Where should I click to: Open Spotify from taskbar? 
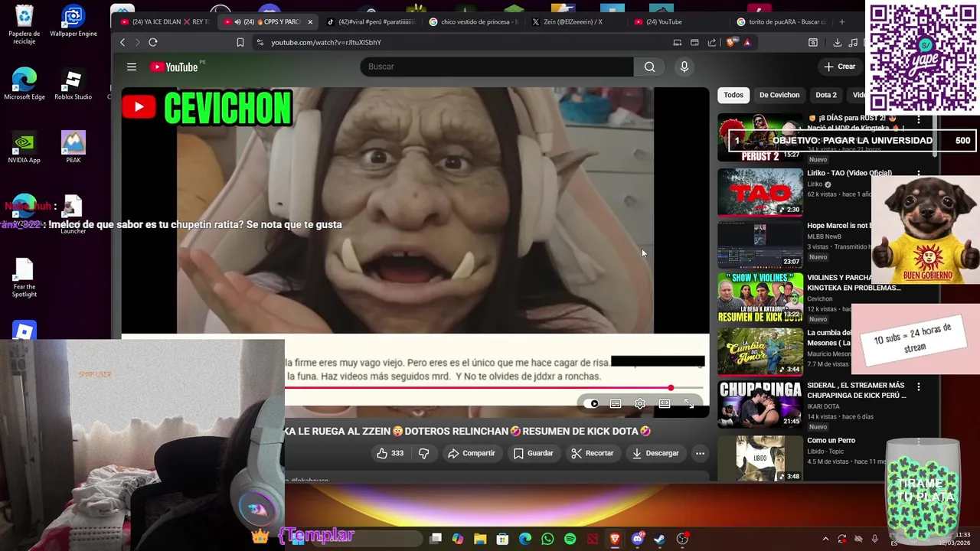pyautogui.click(x=570, y=539)
